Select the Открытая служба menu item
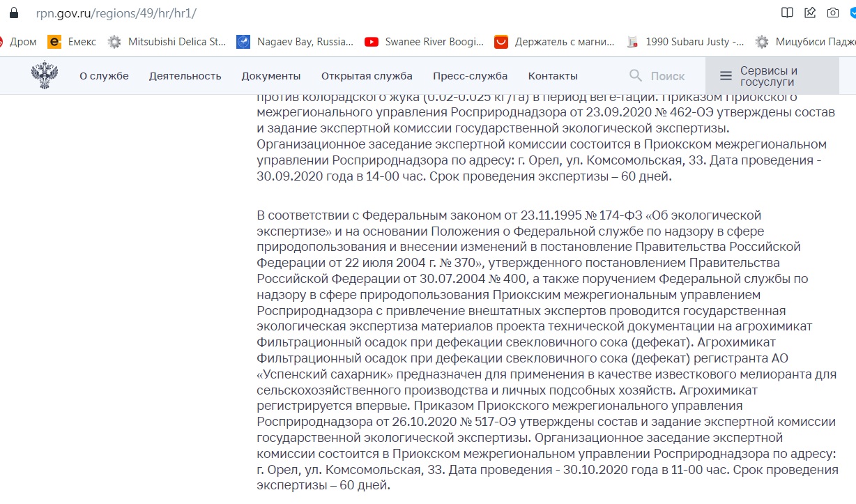The width and height of the screenshot is (856, 504). [x=367, y=76]
